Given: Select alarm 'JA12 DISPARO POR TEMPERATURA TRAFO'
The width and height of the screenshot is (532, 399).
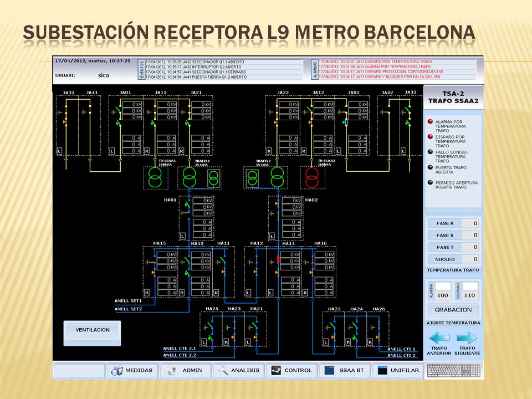Looking at the screenshot, I should [x=397, y=62].
